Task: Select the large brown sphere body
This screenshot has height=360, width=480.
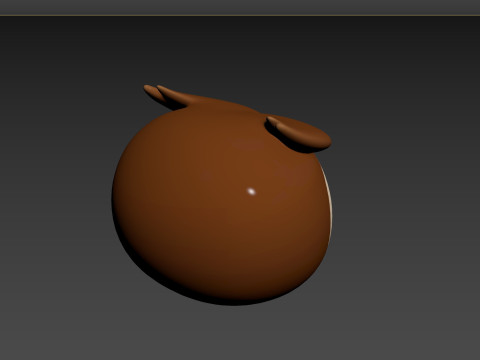Action: click(222, 203)
